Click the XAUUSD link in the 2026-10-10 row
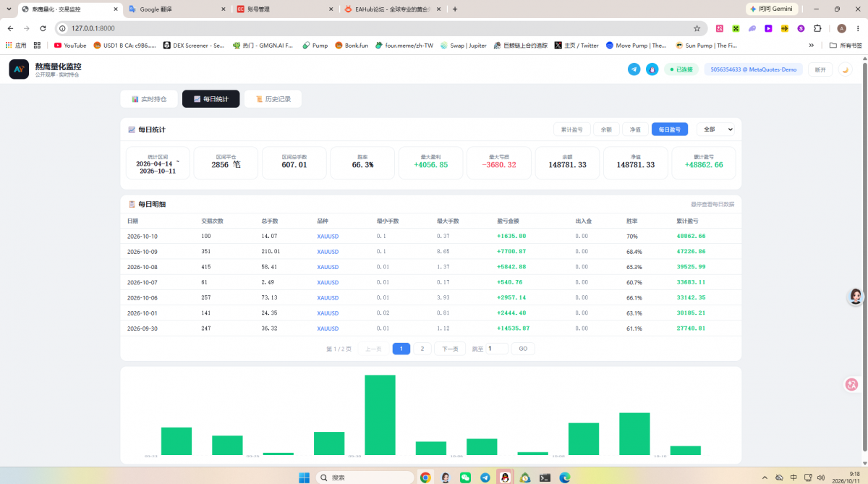The width and height of the screenshot is (868, 484). (328, 237)
